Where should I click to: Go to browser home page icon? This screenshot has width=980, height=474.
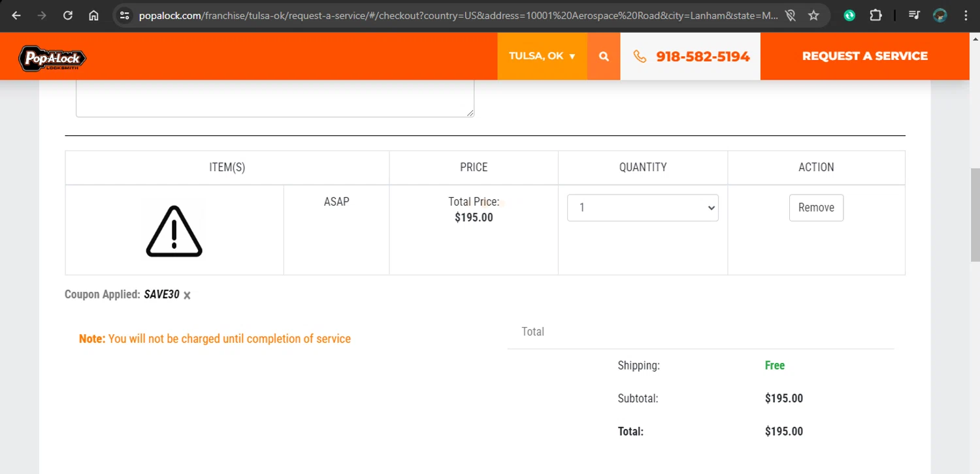(93, 16)
